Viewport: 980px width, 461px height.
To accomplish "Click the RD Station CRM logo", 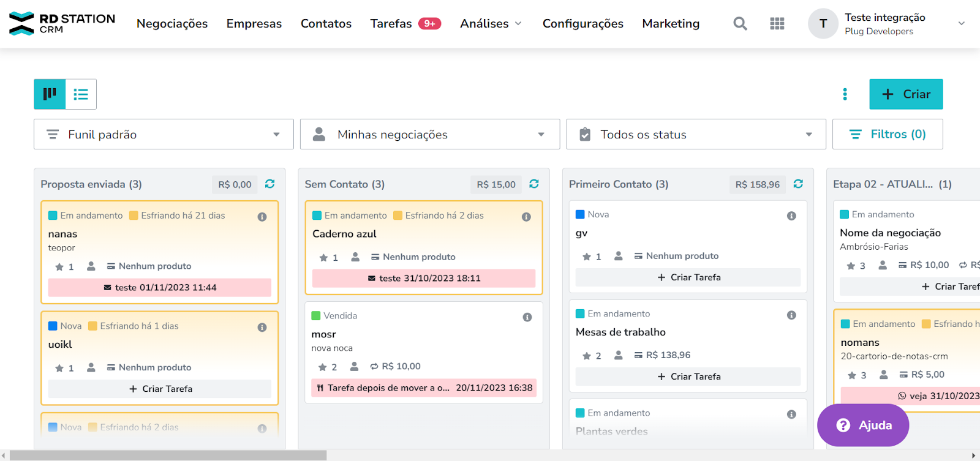I will click(x=62, y=23).
